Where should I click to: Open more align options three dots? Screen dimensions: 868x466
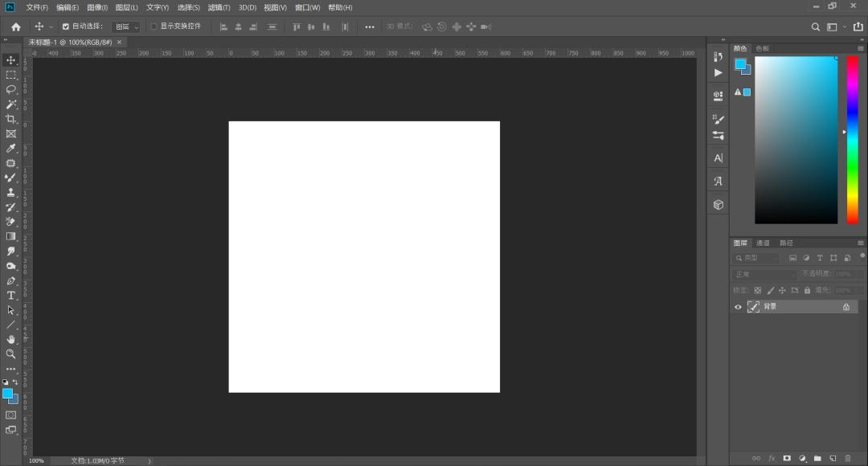[370, 27]
